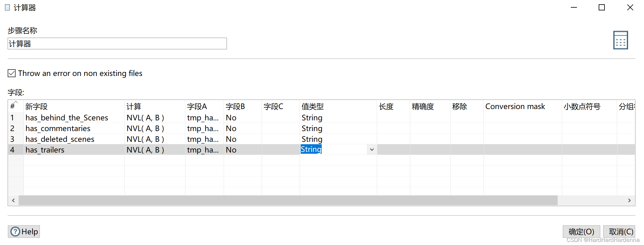The image size is (644, 245).
Task: Uncheck Throw an error on non existing files
Action: pyautogui.click(x=12, y=73)
